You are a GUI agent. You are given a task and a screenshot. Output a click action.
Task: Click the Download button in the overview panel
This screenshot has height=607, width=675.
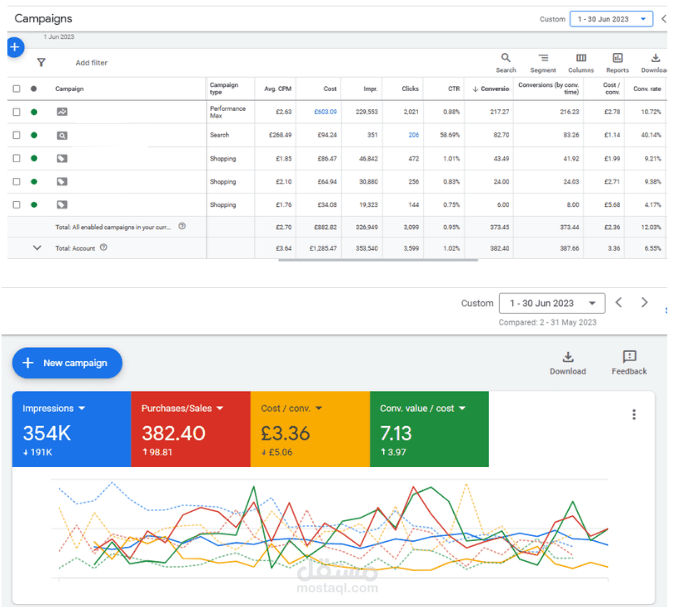568,363
